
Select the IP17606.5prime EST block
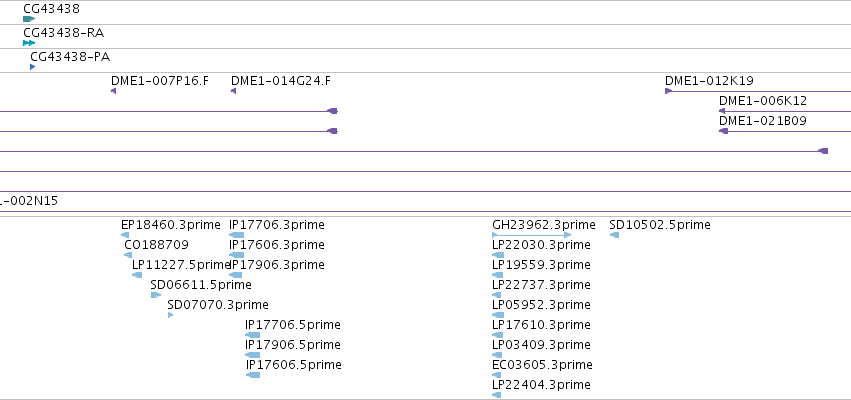pos(253,374)
